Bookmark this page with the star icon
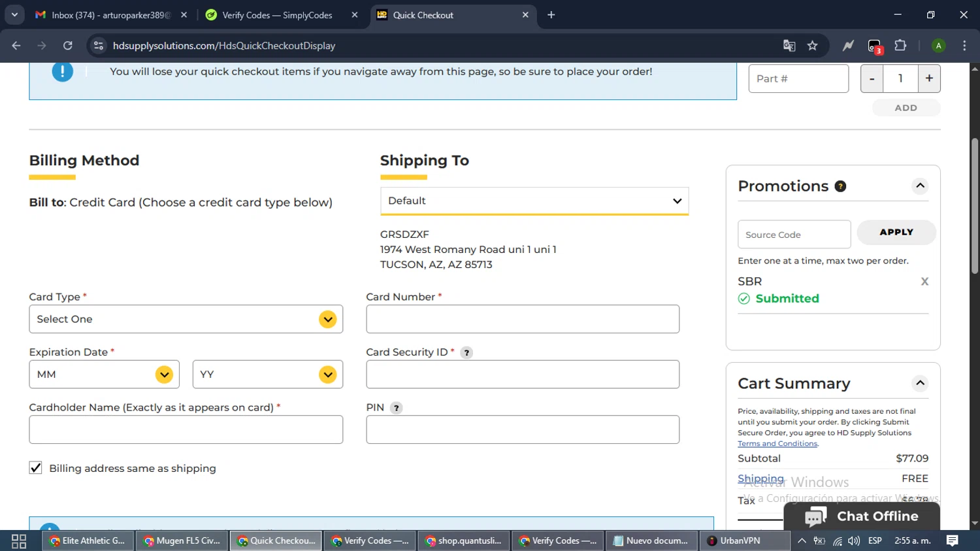This screenshot has height=551, width=980. point(812,46)
